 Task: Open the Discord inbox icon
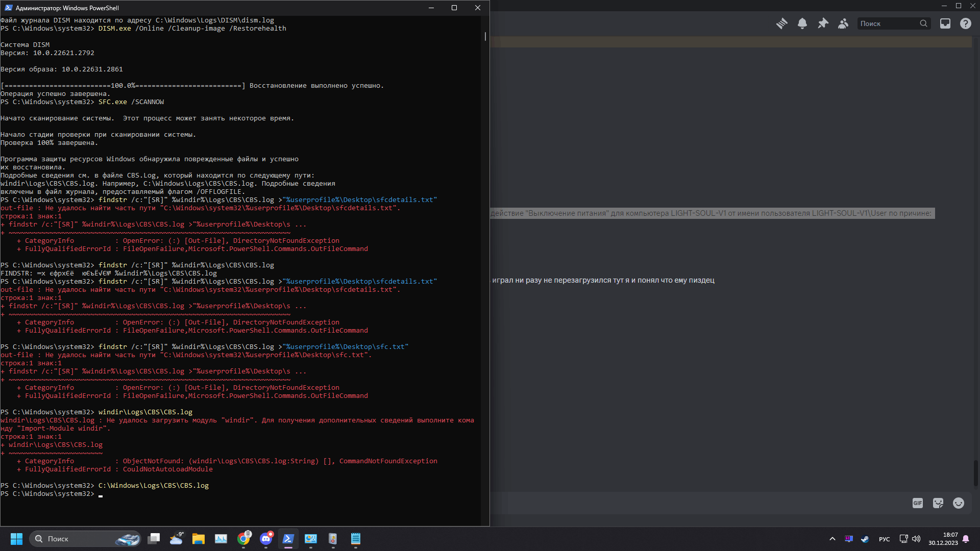pyautogui.click(x=945, y=23)
